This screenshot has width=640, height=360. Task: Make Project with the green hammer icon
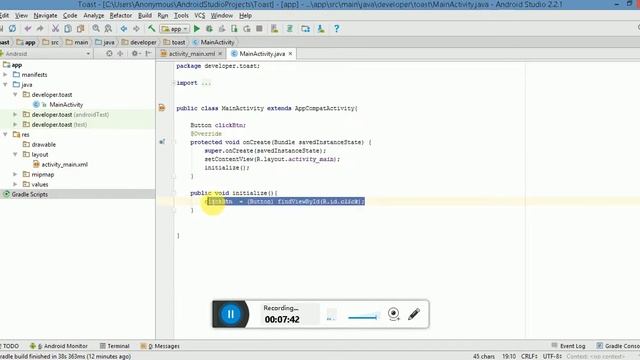coord(151,29)
